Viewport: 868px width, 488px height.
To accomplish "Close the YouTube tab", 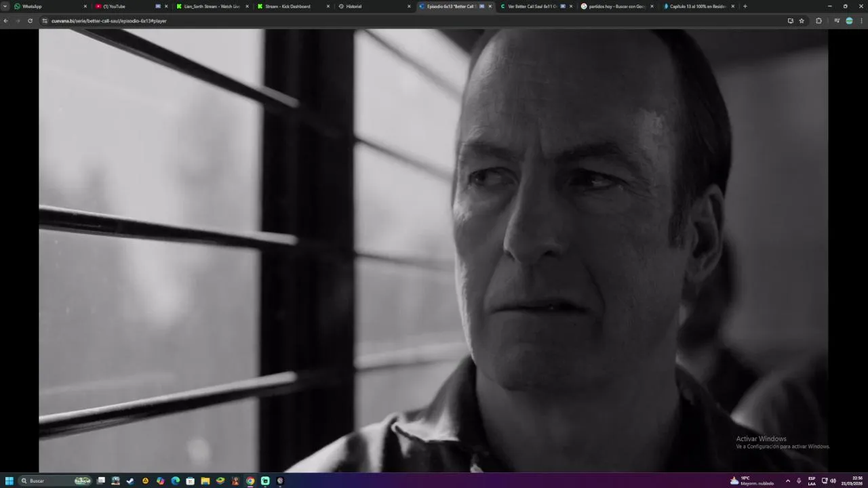I will click(x=166, y=6).
